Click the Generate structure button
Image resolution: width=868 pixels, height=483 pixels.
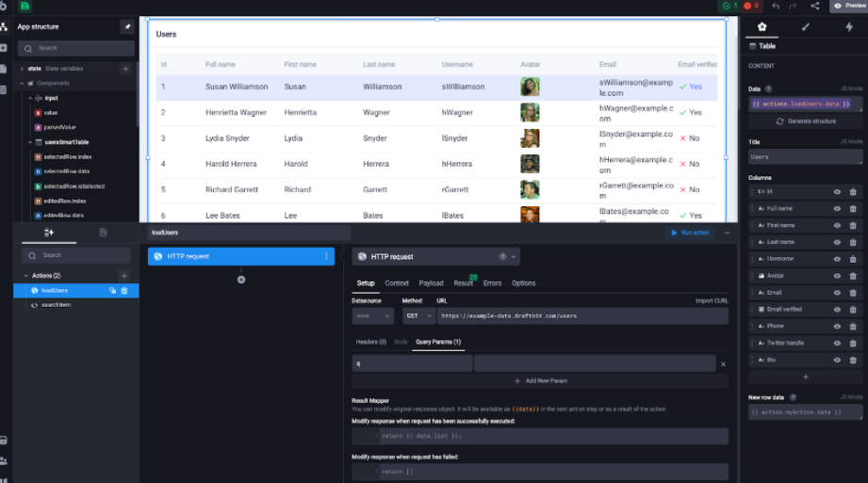(804, 121)
